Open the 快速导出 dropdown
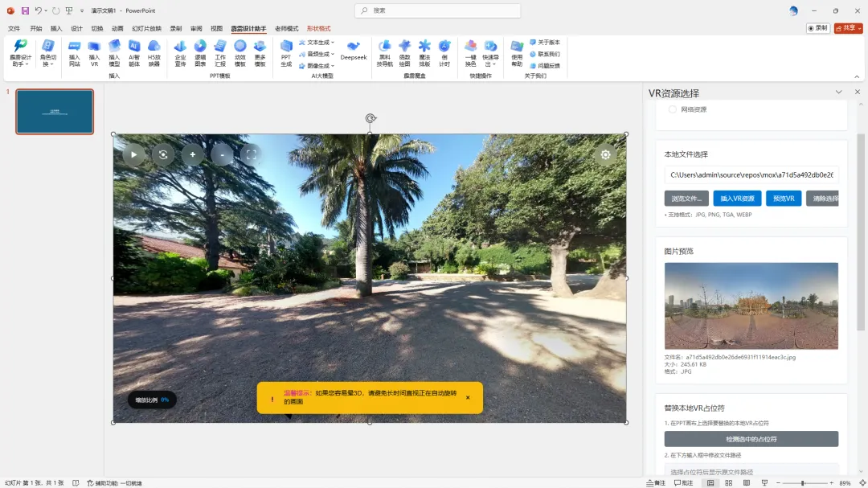Screen dimensions: 868x488 click(x=490, y=53)
